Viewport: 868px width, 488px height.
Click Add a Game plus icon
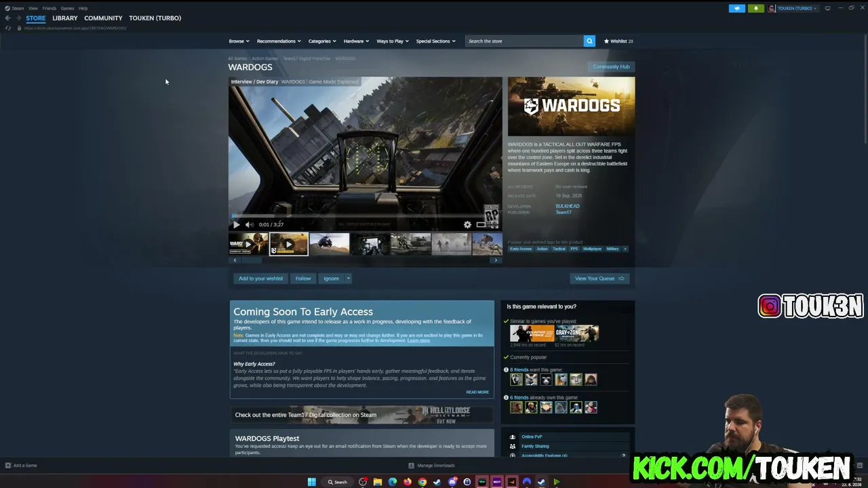[x=8, y=466]
